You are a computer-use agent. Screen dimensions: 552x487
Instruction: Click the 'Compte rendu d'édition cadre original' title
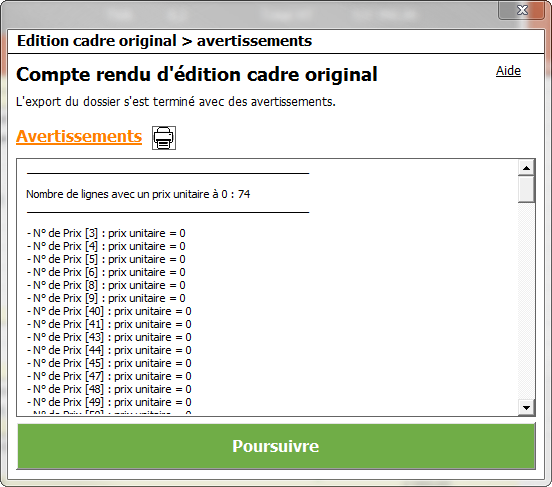[197, 75]
